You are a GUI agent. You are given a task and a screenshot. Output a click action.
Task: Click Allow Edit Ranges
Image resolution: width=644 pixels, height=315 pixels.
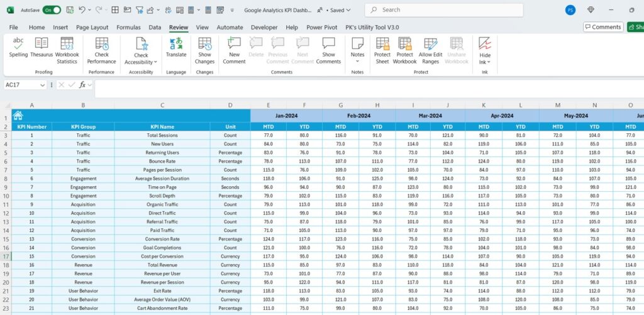point(430,51)
